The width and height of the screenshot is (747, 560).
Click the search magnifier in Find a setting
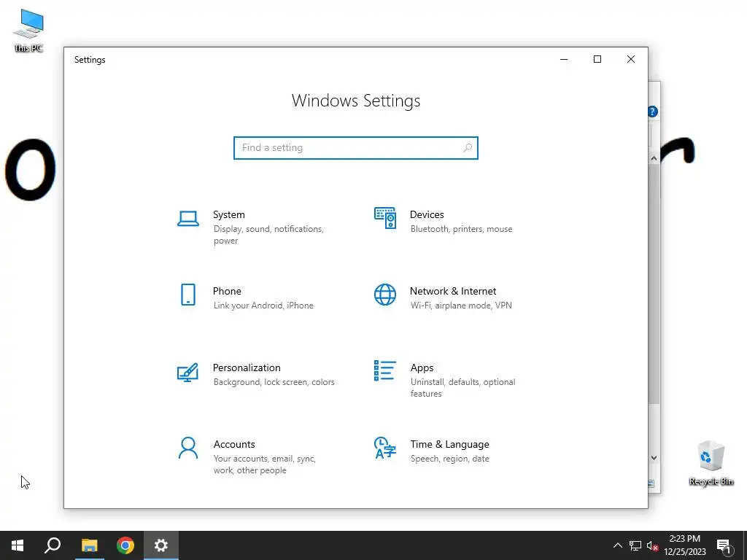468,147
